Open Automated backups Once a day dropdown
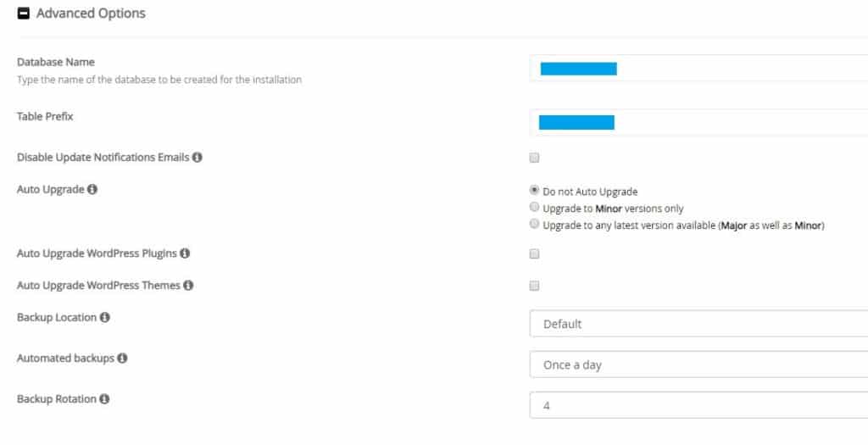 click(698, 364)
